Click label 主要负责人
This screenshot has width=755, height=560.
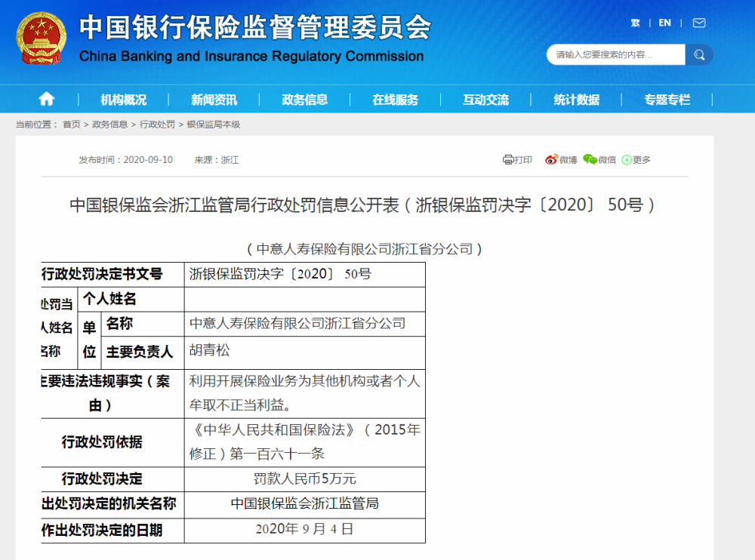tap(139, 352)
